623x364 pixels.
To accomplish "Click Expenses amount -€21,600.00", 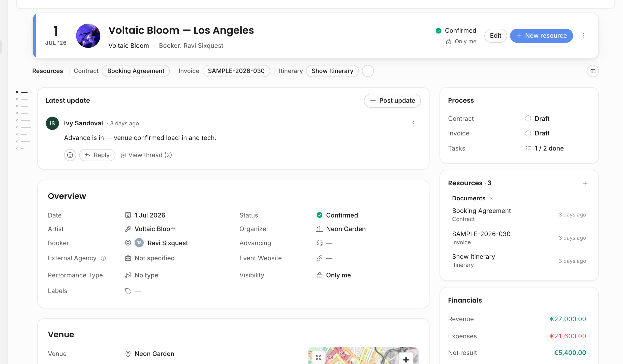I will (x=566, y=336).
